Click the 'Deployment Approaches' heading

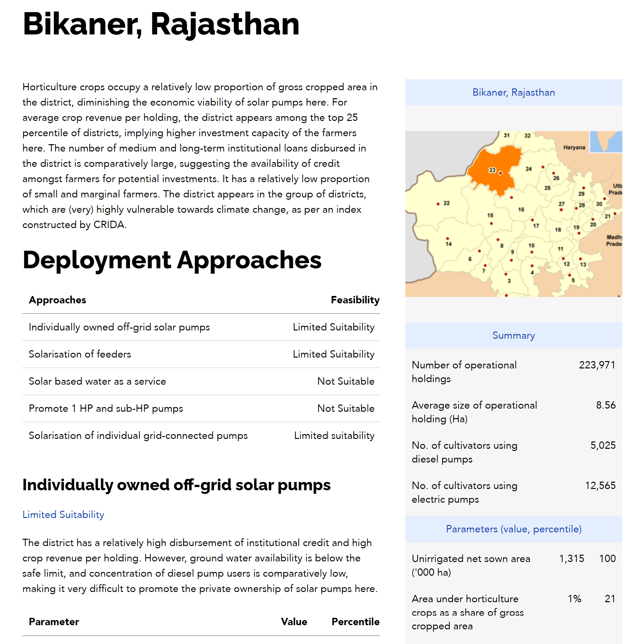pyautogui.click(x=172, y=260)
